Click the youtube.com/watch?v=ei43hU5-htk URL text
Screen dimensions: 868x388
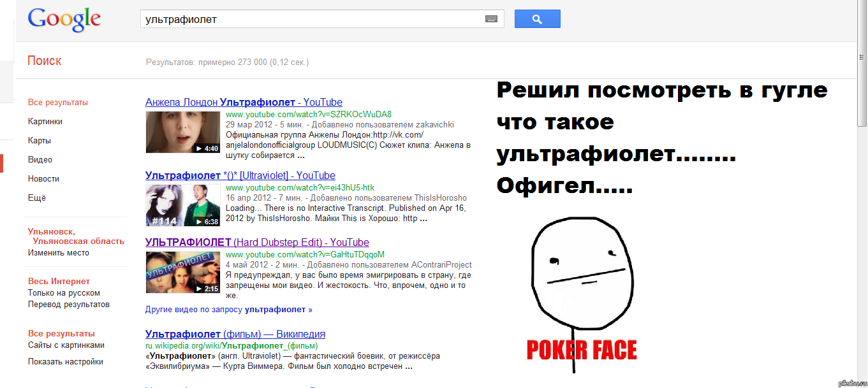click(300, 188)
